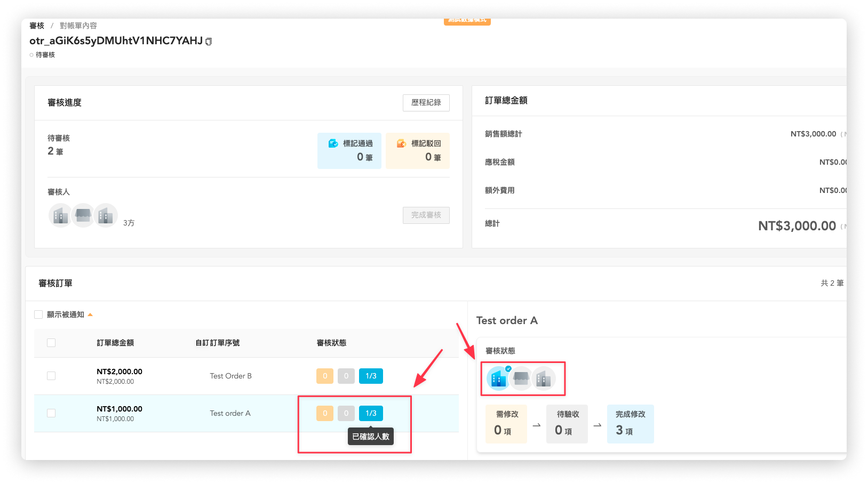Viewport: 868px width, 484px height.
Task: Click the 共 2 筆 count text
Action: tap(832, 283)
